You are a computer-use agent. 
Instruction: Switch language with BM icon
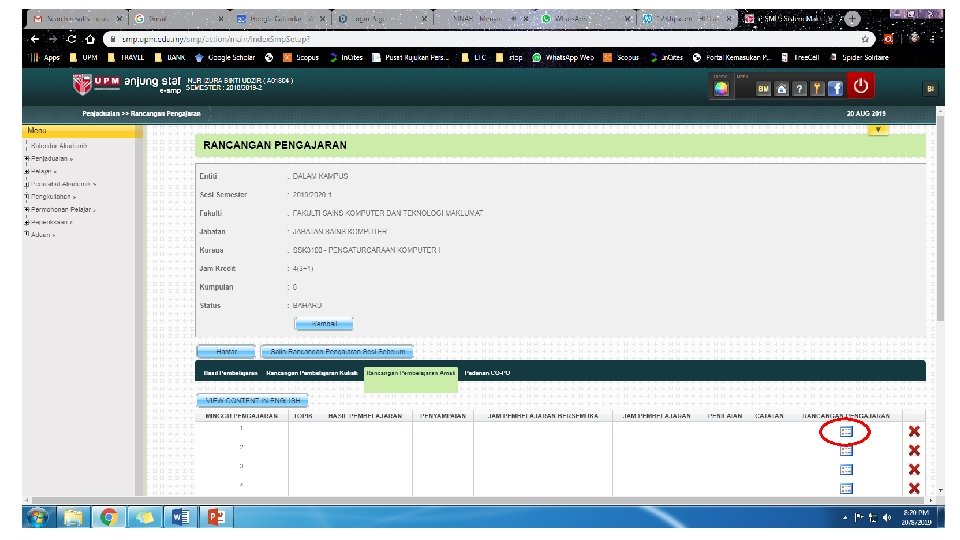pyautogui.click(x=763, y=89)
